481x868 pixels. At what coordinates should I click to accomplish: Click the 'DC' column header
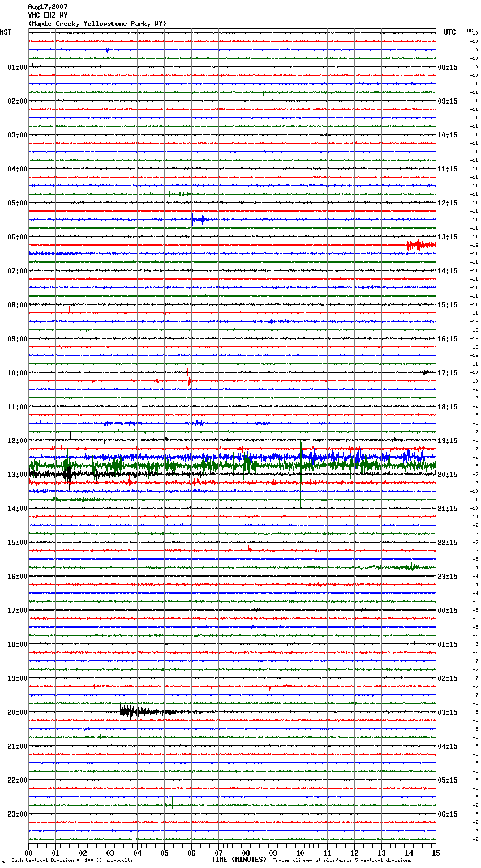(x=469, y=31)
